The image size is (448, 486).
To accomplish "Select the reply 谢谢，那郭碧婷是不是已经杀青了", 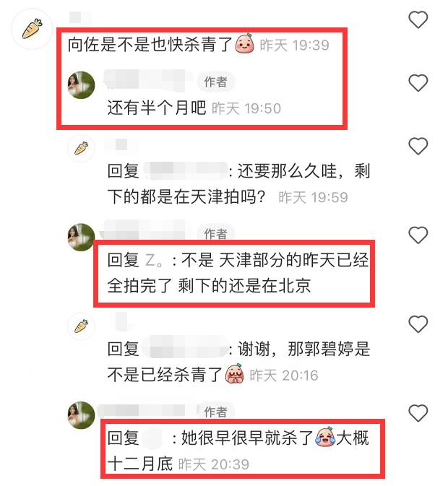I will [x=238, y=362].
